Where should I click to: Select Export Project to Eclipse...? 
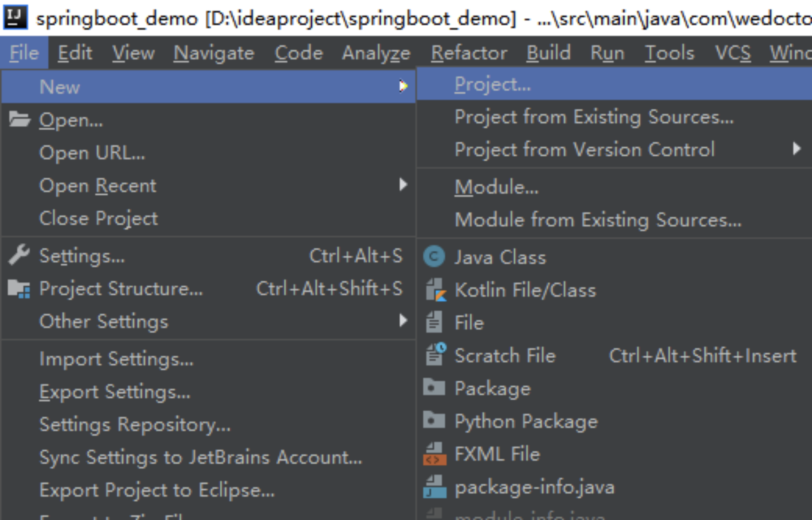157,490
